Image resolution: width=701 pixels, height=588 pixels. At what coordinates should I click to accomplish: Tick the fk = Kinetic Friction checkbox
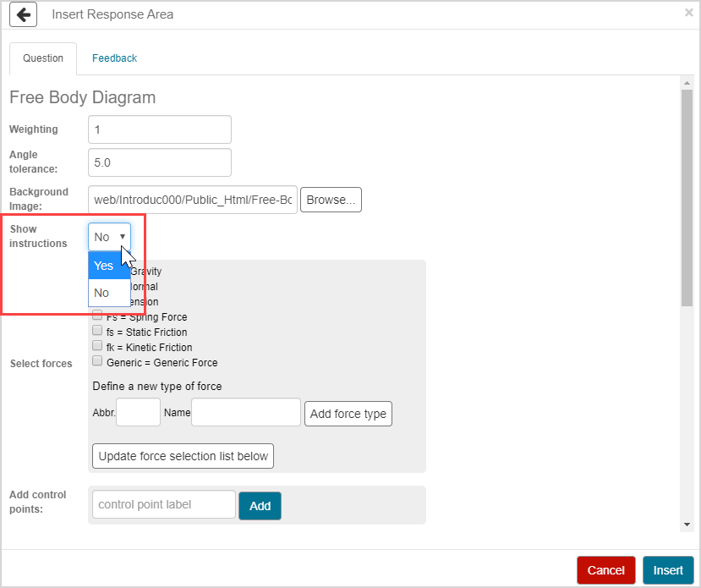[x=97, y=346]
